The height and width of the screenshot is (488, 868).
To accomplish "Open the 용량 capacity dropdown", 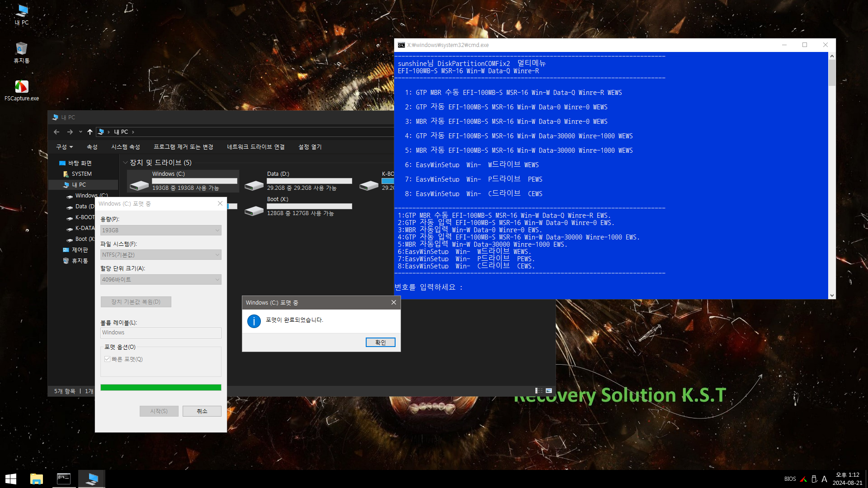I will pos(161,230).
